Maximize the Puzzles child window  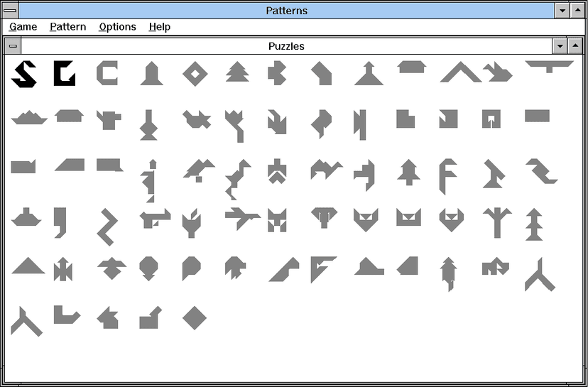575,46
